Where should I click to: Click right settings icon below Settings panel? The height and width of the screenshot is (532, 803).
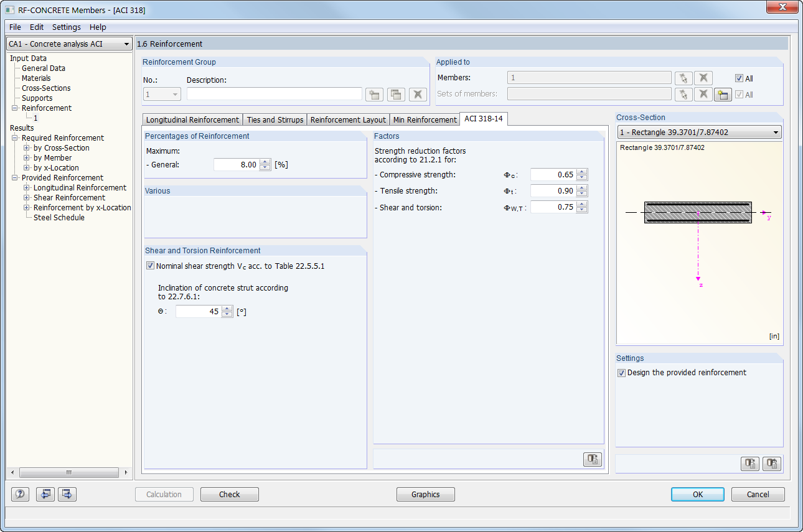click(772, 464)
